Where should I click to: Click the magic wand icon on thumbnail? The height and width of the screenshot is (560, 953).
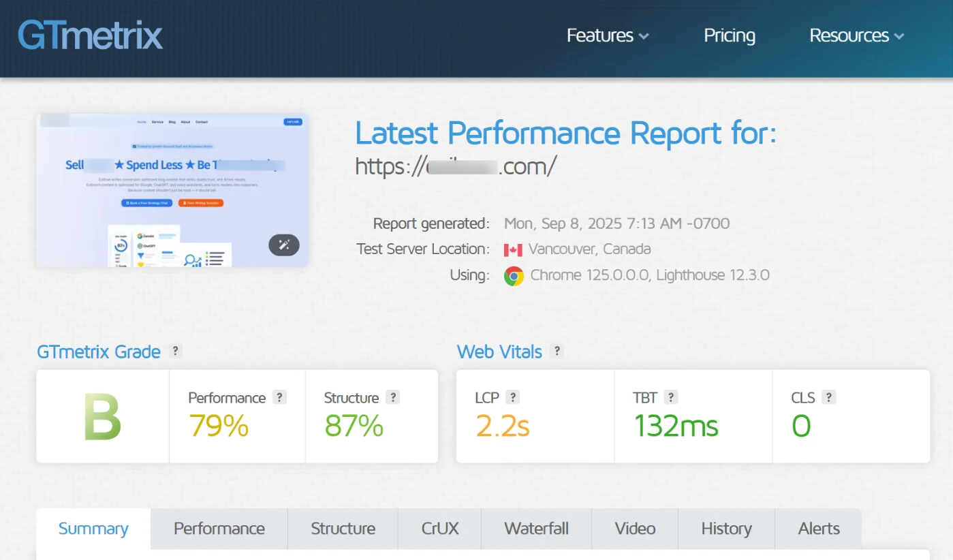pos(284,245)
